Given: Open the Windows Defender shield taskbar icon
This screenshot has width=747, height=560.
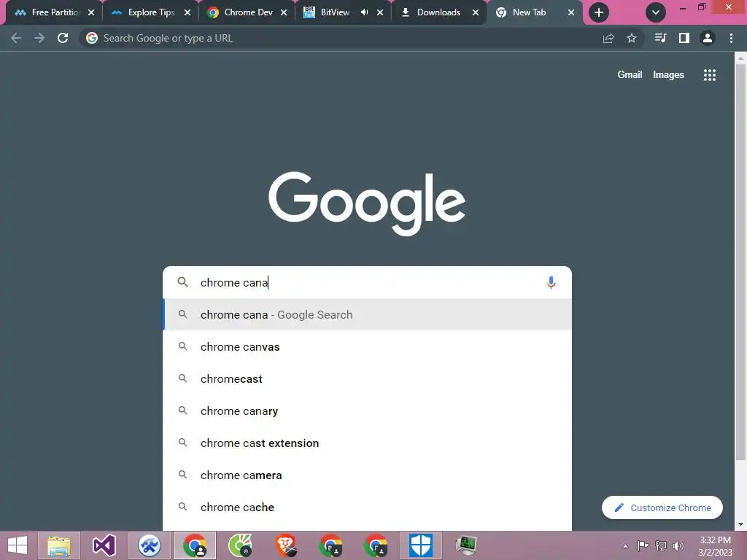Looking at the screenshot, I should point(421,545).
